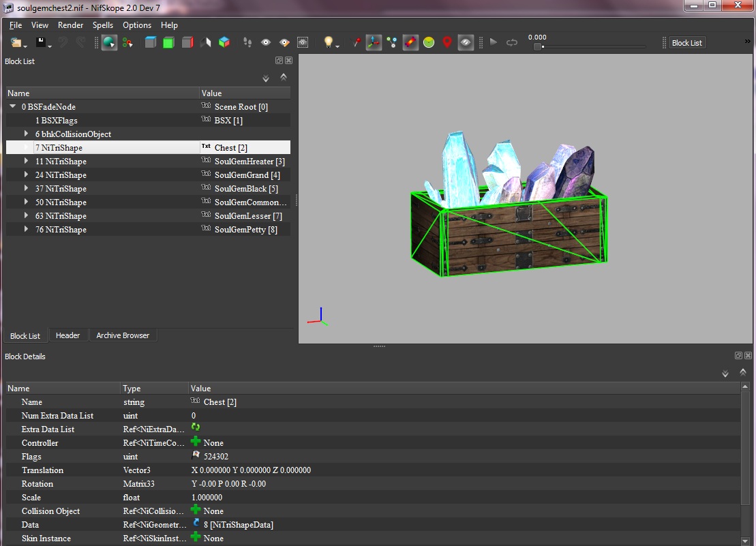Expand the 24 NiTriShape node
Screen dimensions: 756x546
click(26, 175)
